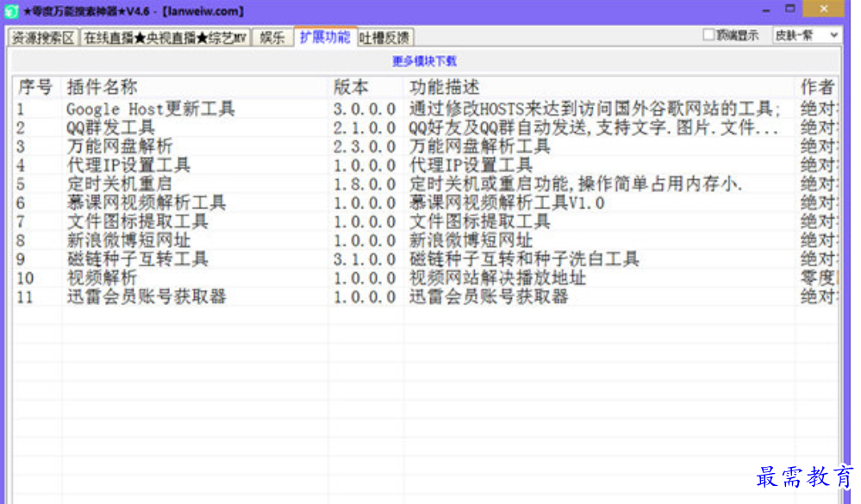Enable the 顶端显示 checkbox
The width and height of the screenshot is (861, 504).
pos(709,35)
